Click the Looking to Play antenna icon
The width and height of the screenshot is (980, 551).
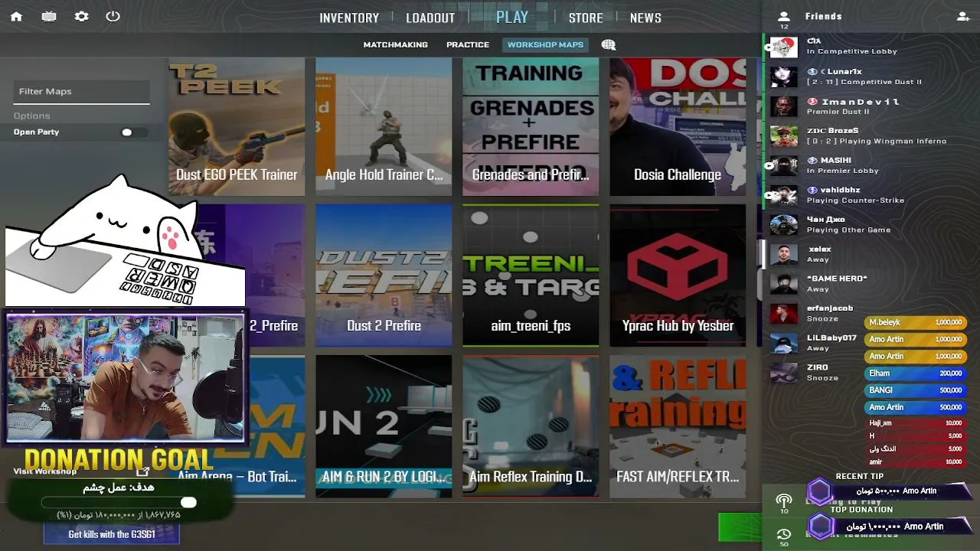pos(784,500)
